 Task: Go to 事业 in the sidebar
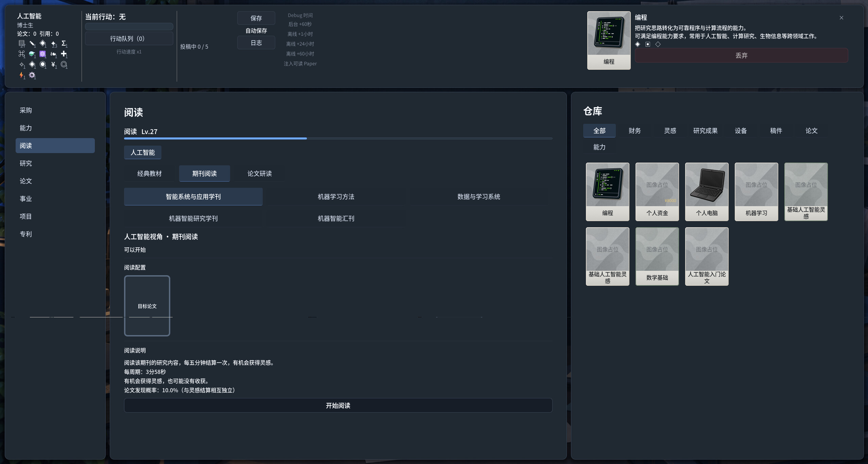(x=55, y=199)
